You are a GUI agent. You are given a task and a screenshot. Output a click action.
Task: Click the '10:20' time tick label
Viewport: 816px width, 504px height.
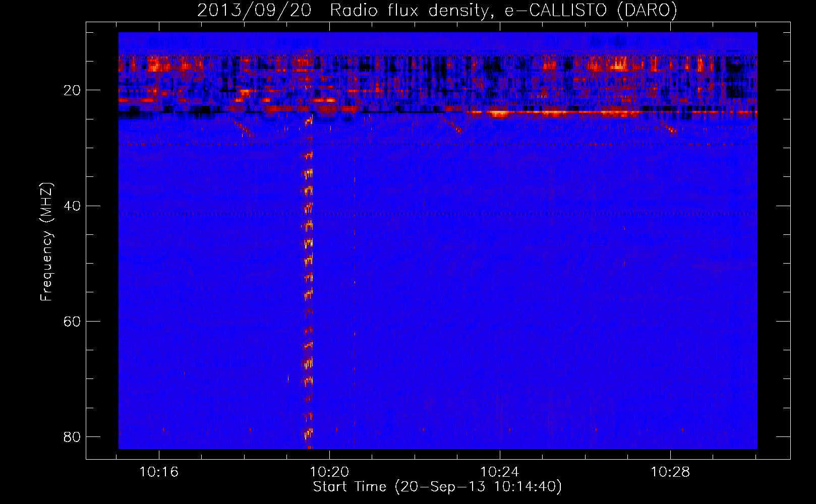tap(329, 472)
